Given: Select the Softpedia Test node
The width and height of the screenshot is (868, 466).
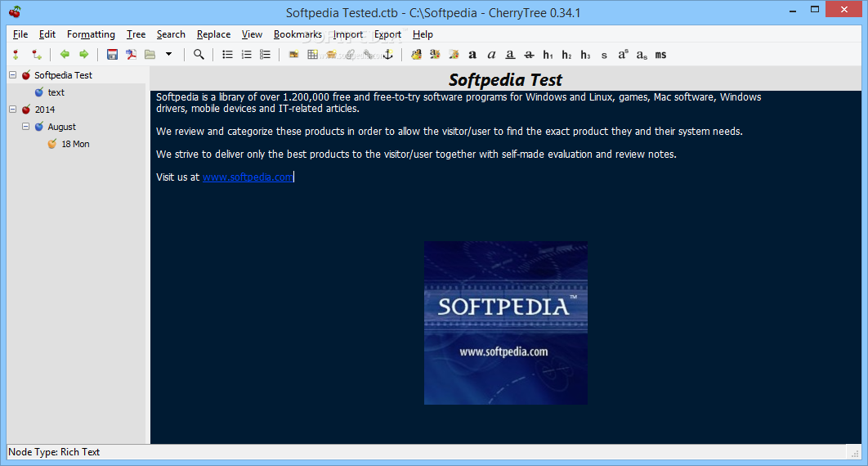Looking at the screenshot, I should (x=63, y=75).
